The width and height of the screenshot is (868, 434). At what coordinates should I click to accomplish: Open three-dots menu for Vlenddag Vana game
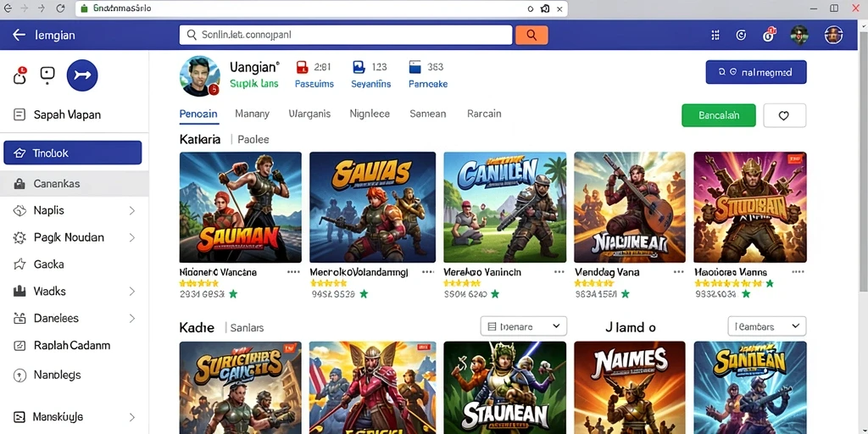(678, 272)
